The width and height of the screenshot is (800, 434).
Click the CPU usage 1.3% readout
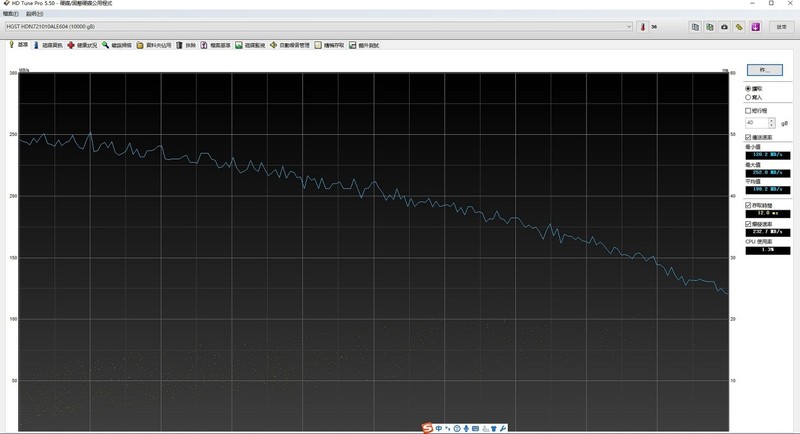point(768,250)
